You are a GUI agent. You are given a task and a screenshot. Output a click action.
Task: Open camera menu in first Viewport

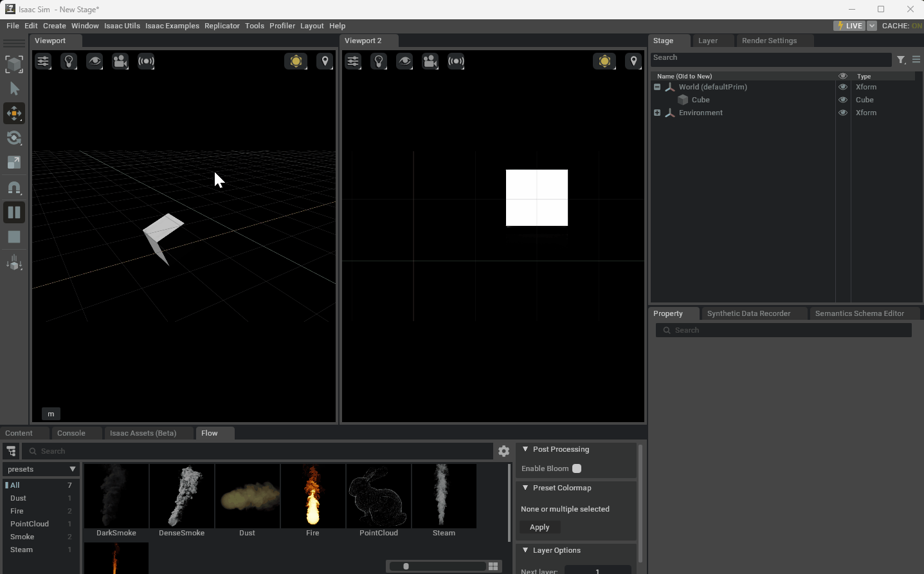[x=120, y=62]
